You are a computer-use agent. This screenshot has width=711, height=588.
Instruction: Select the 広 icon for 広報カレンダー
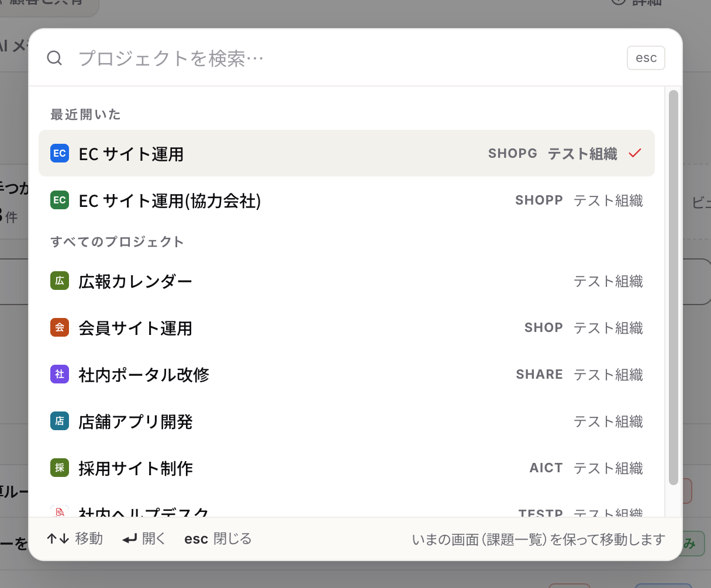pos(60,281)
